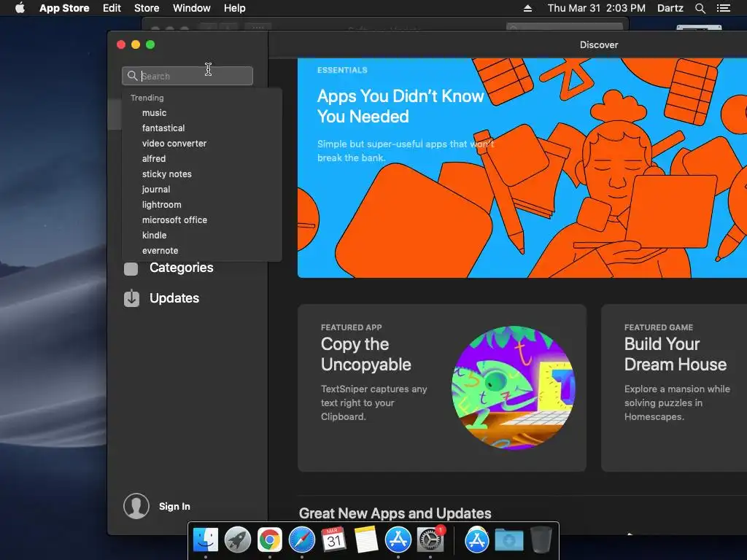Click the App Store icon beside Notes in Dock
This screenshot has width=747, height=560.
pyautogui.click(x=398, y=540)
